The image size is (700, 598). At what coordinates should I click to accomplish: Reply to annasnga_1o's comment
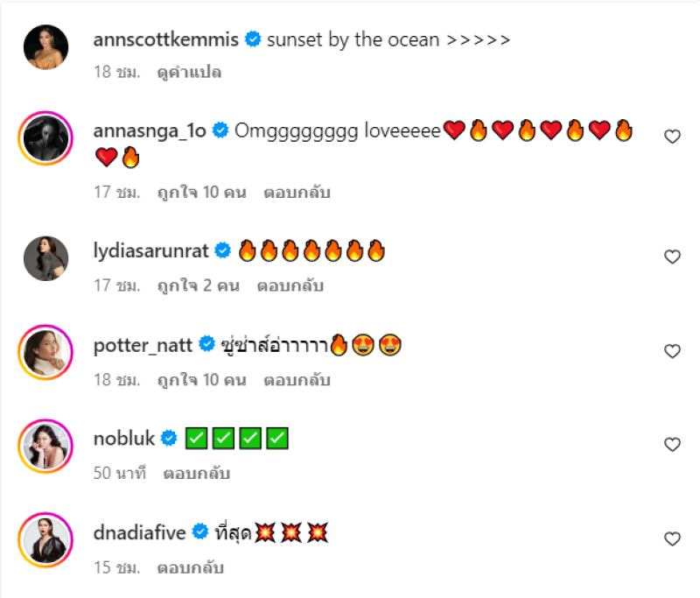click(297, 192)
